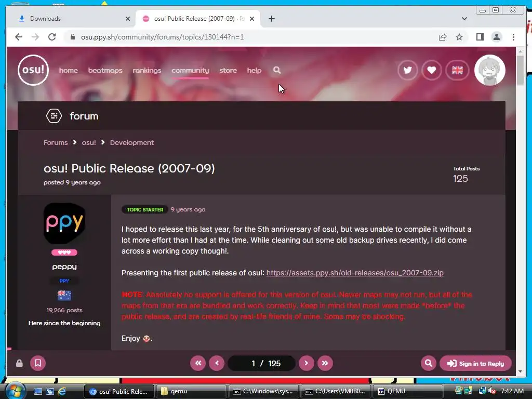Open the help menu item
This screenshot has height=399, width=532.
pos(254,70)
